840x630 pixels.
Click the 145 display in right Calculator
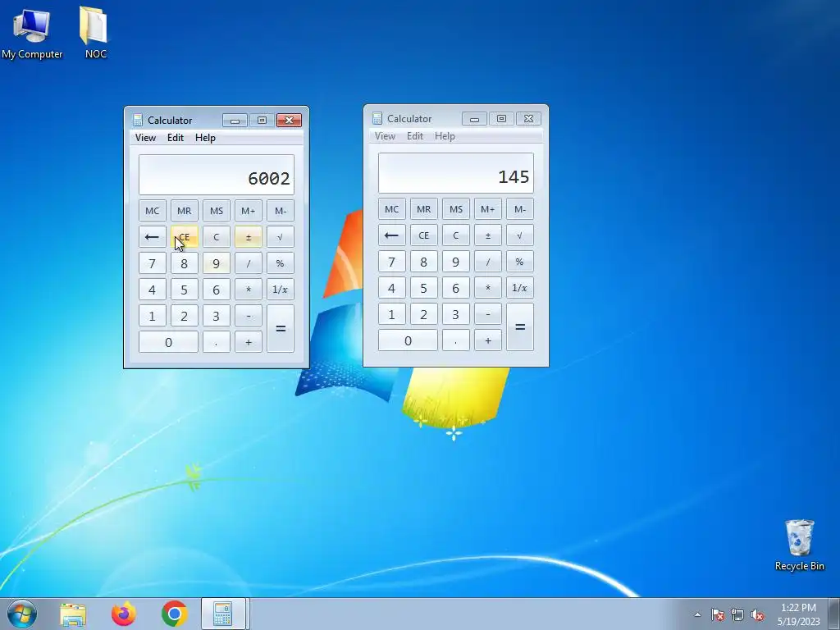456,173
